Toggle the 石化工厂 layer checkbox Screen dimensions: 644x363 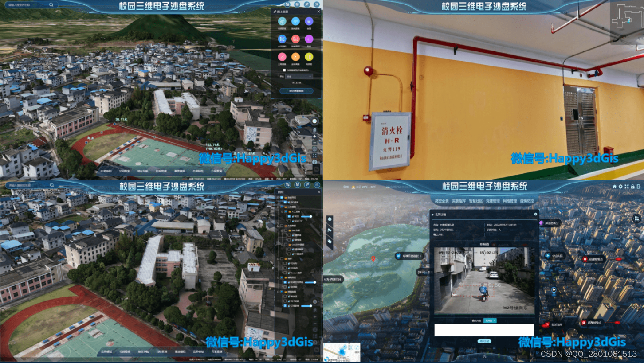point(289,221)
